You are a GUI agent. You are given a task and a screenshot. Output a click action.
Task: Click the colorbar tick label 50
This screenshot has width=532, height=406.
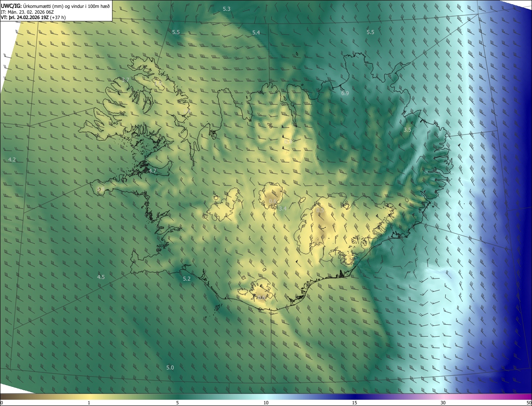point(529,403)
